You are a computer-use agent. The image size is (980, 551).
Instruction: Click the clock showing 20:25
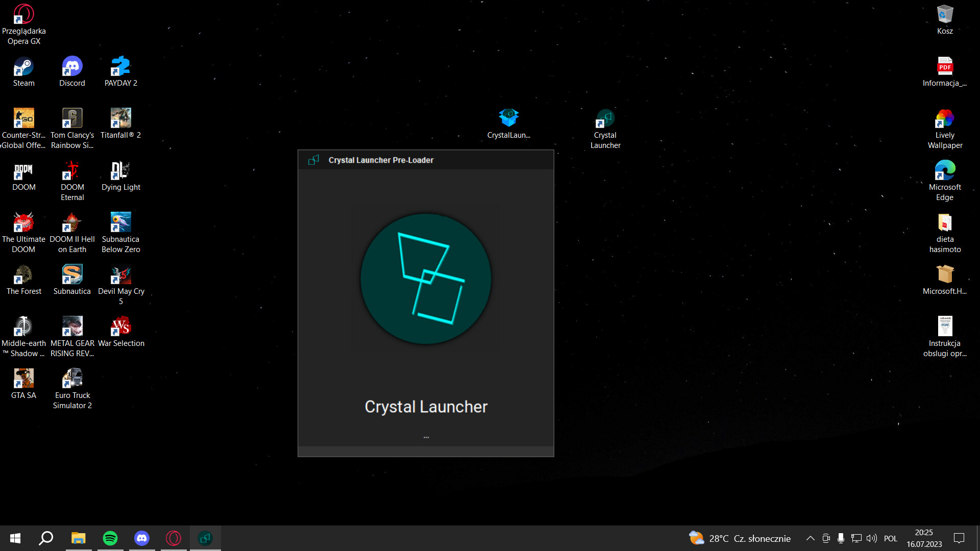point(924,538)
